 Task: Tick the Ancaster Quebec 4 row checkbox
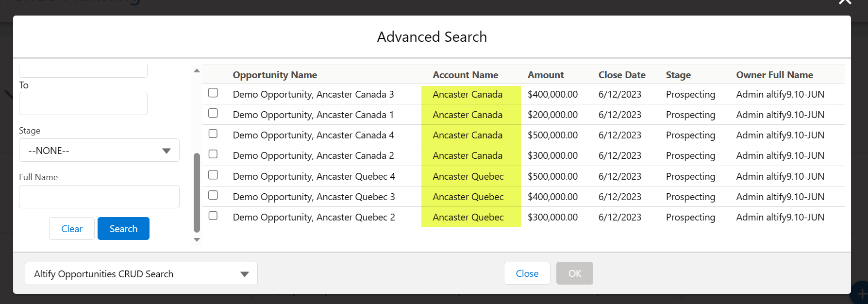213,175
